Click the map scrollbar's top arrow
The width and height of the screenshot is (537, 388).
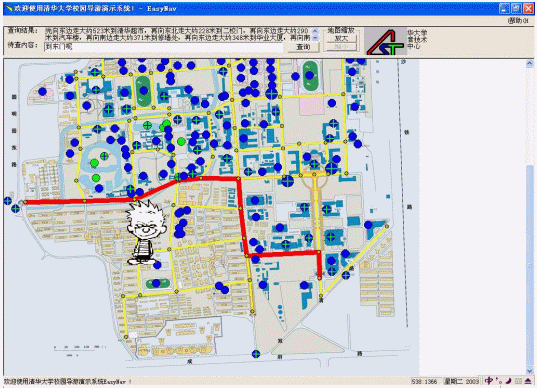click(529, 63)
